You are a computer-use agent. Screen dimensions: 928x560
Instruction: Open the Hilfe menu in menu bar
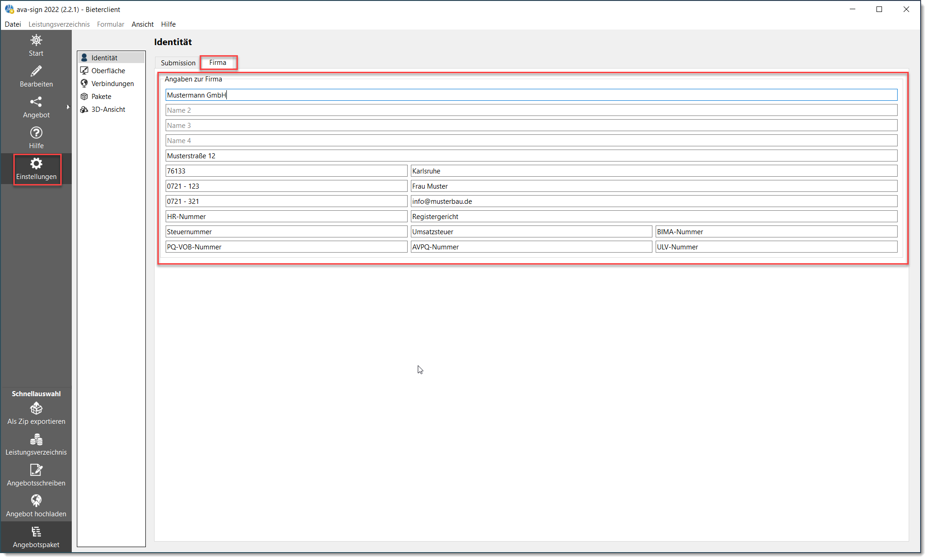[168, 24]
